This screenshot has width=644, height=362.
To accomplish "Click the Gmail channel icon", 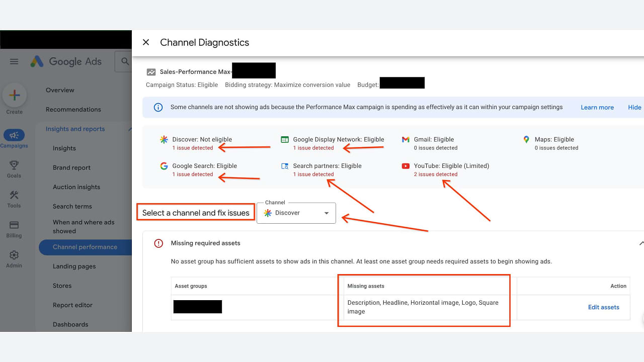I will pyautogui.click(x=406, y=140).
